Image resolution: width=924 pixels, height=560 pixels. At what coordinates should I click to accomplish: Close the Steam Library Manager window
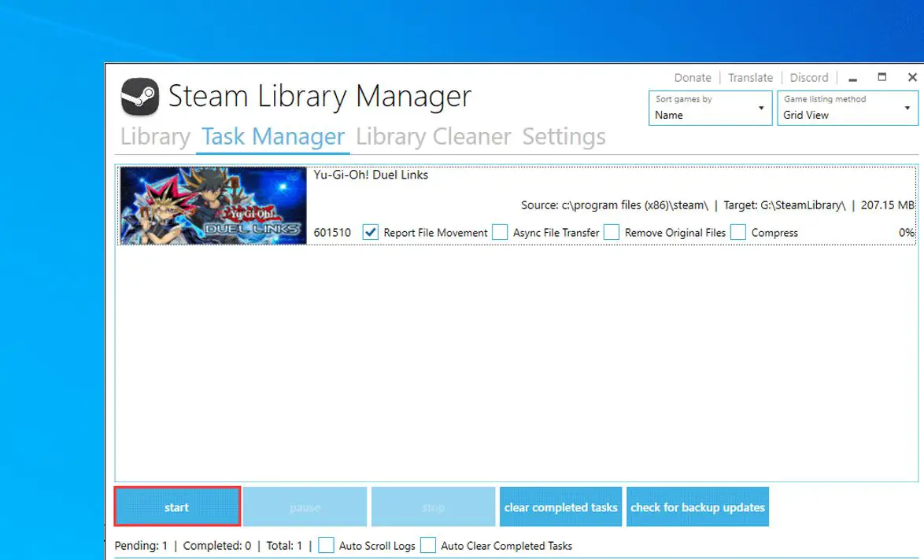point(912,77)
